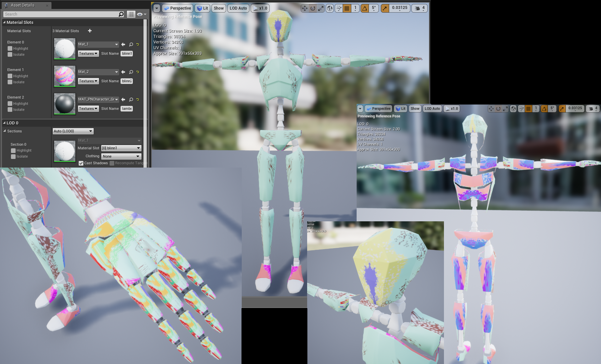Edit slot name field blinn2
601x364 pixels.
127,81
